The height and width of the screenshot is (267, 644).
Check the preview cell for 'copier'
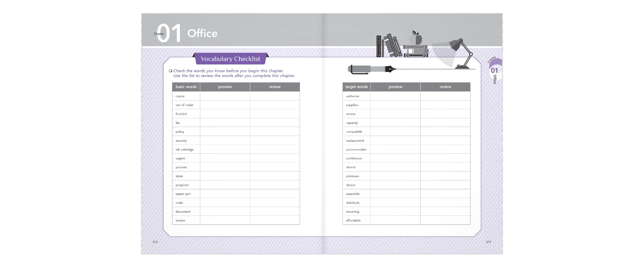225,96
